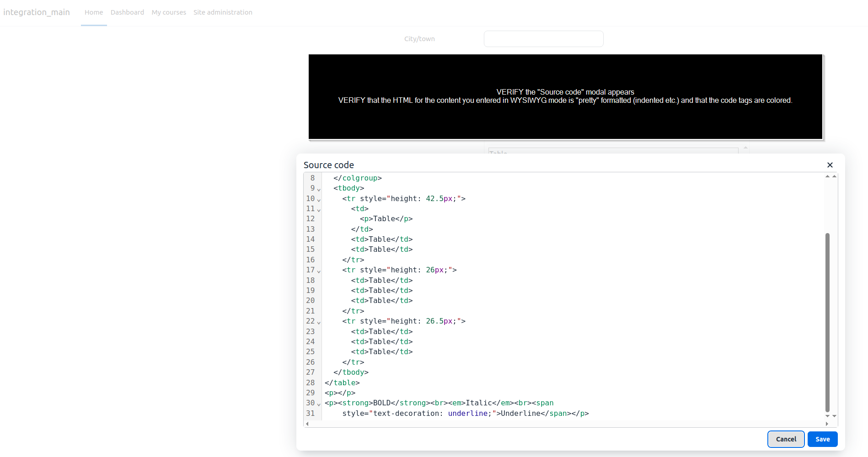Click the BOLD strong text on line 30

pos(382,403)
